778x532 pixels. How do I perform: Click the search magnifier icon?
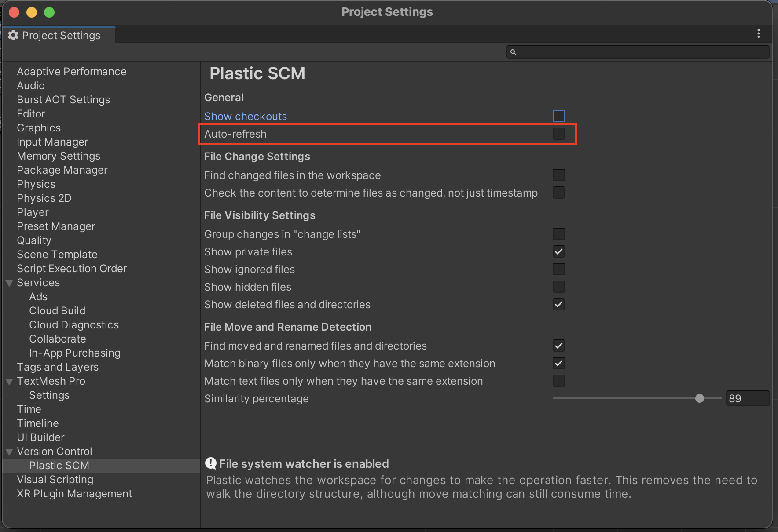click(513, 52)
